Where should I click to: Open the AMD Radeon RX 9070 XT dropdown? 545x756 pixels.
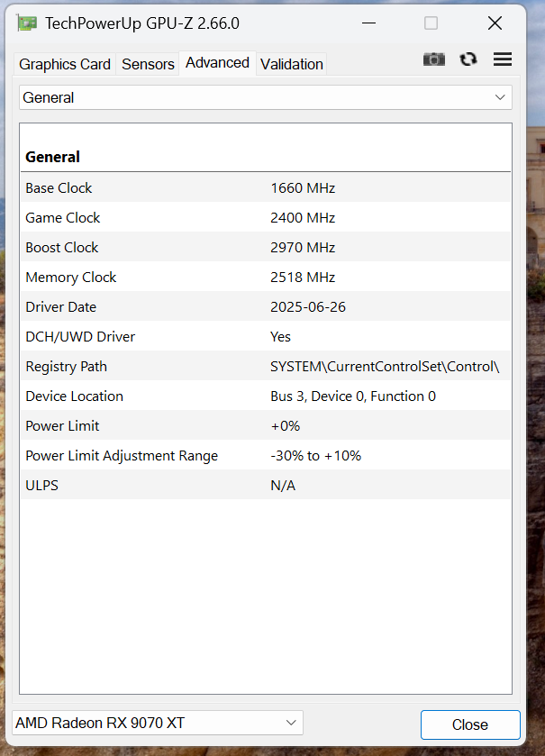pyautogui.click(x=158, y=723)
